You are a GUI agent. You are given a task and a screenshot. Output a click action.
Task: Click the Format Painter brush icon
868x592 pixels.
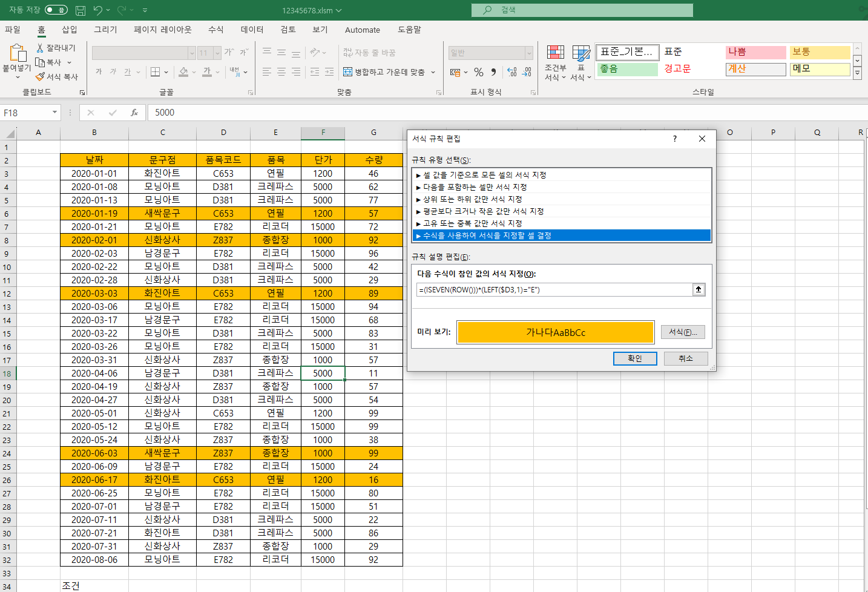[x=40, y=77]
